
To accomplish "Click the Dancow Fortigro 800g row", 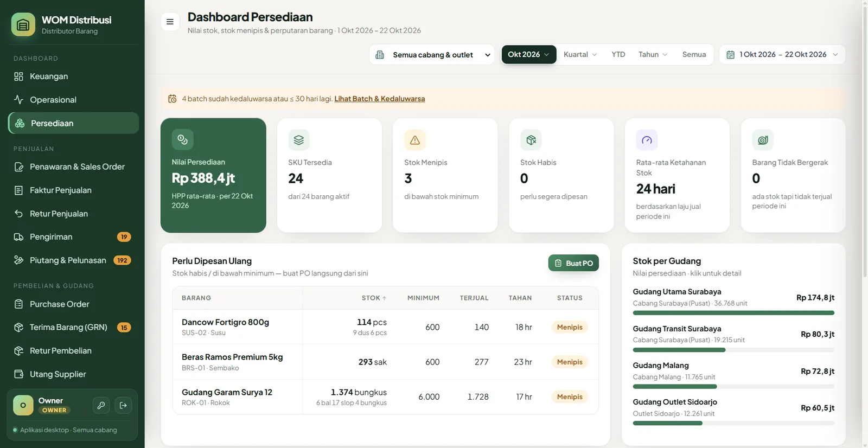I will [x=386, y=327].
